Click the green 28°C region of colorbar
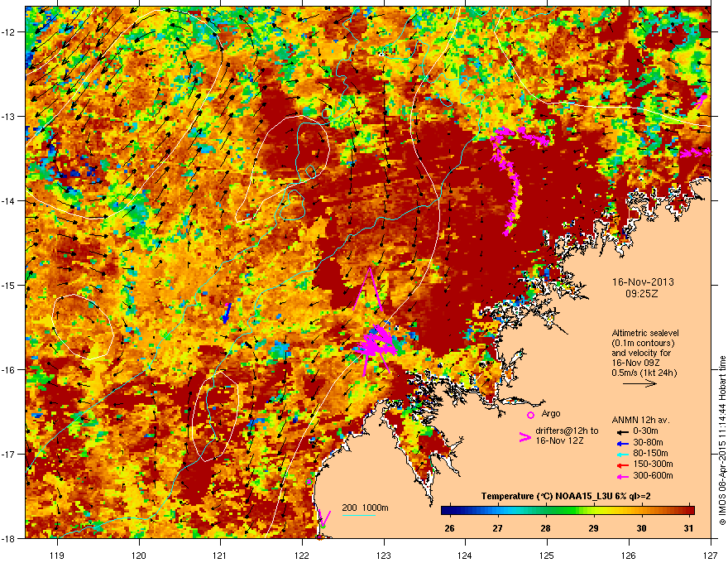 [547, 511]
